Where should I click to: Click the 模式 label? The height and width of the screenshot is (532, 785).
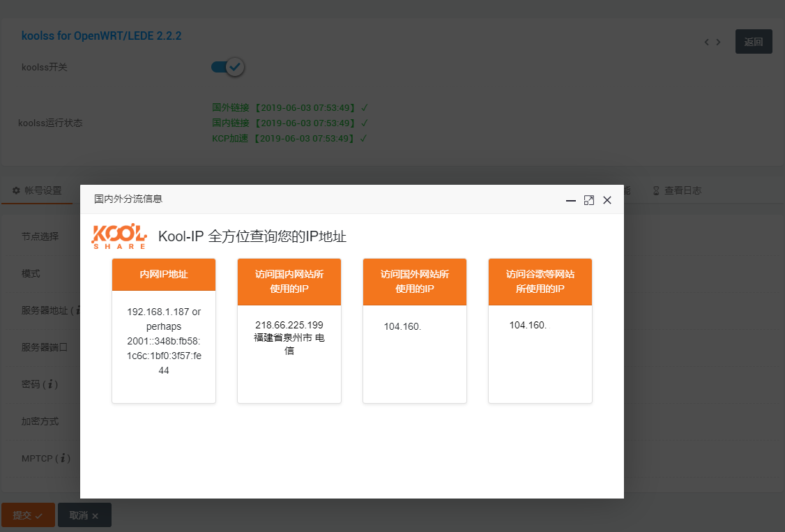tap(31, 273)
